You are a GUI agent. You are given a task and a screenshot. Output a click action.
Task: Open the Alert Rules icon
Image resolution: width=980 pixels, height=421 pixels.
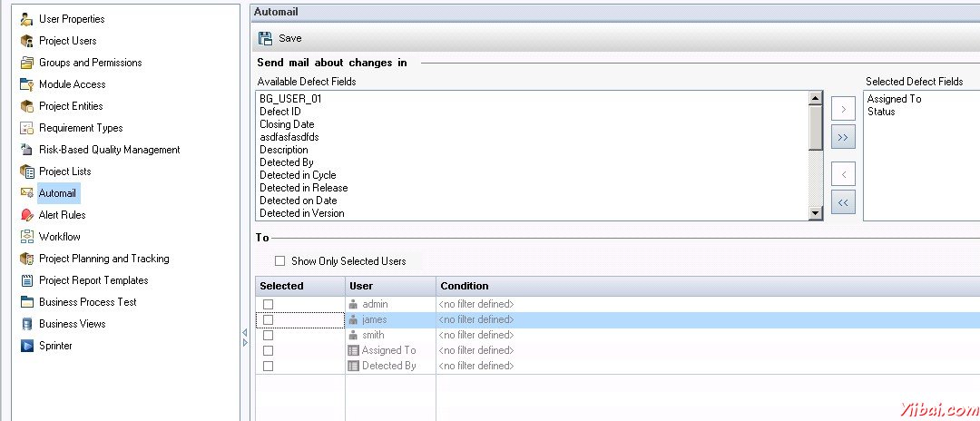point(26,215)
